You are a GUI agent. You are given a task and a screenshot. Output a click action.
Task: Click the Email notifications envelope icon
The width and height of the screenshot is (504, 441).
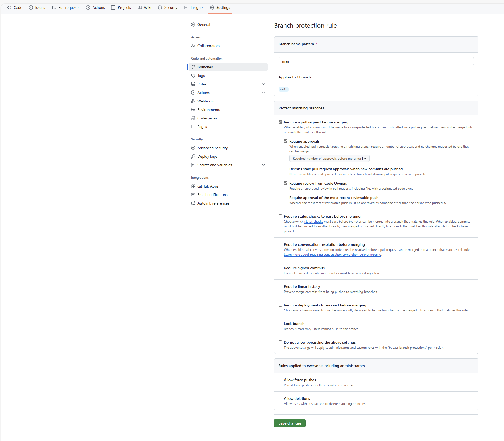click(193, 195)
